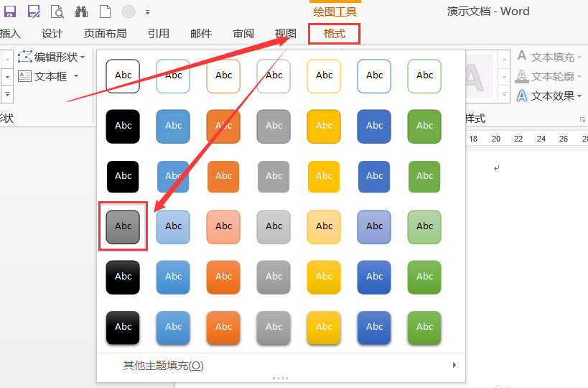Switch to the 插入 tab
This screenshot has height=388, width=588.
[10, 33]
